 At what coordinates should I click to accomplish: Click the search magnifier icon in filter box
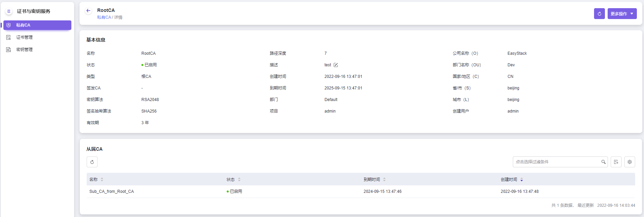click(603, 162)
